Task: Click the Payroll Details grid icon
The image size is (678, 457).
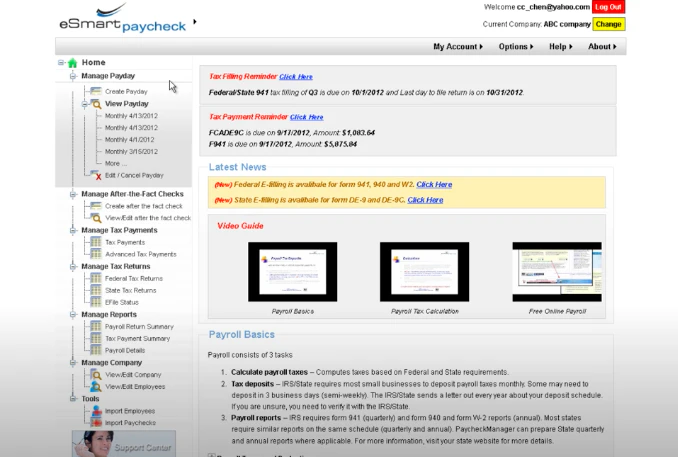Action: coord(96,350)
